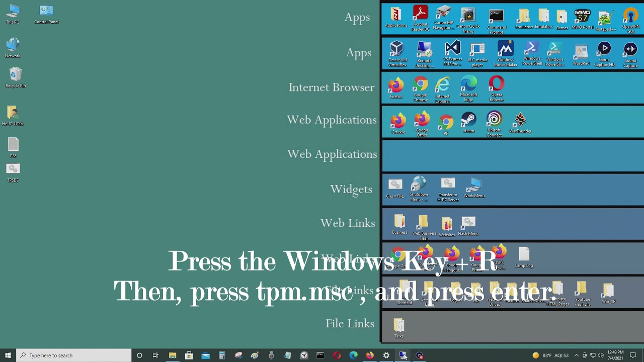The height and width of the screenshot is (362, 644).
Task: Open the notification center icon
Action: [x=633, y=355]
